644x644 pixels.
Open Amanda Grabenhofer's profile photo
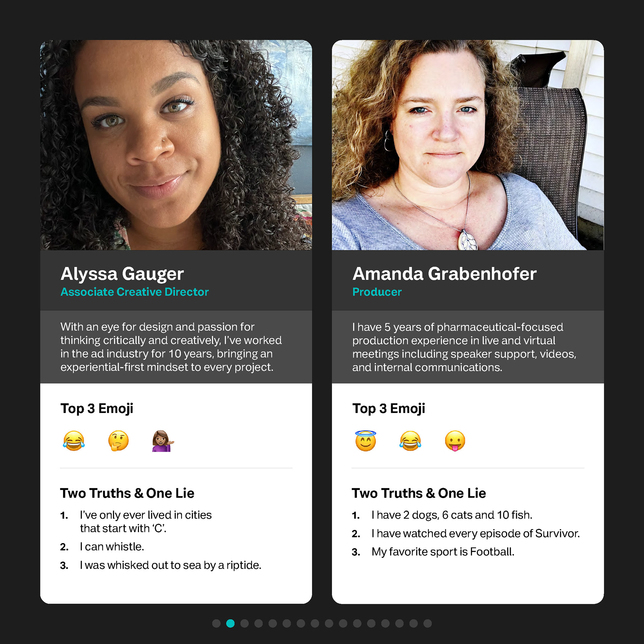[468, 145]
